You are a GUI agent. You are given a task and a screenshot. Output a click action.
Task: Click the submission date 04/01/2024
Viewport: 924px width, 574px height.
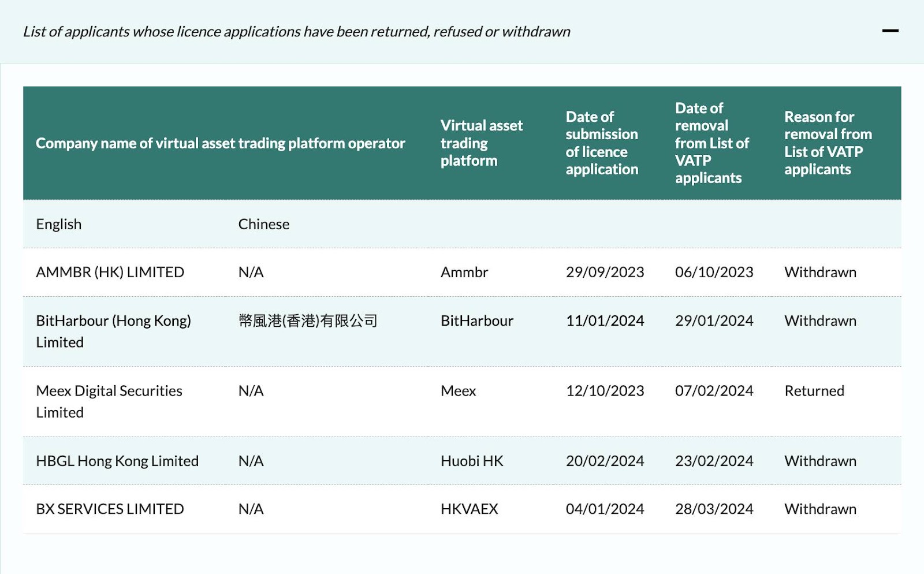pos(605,509)
